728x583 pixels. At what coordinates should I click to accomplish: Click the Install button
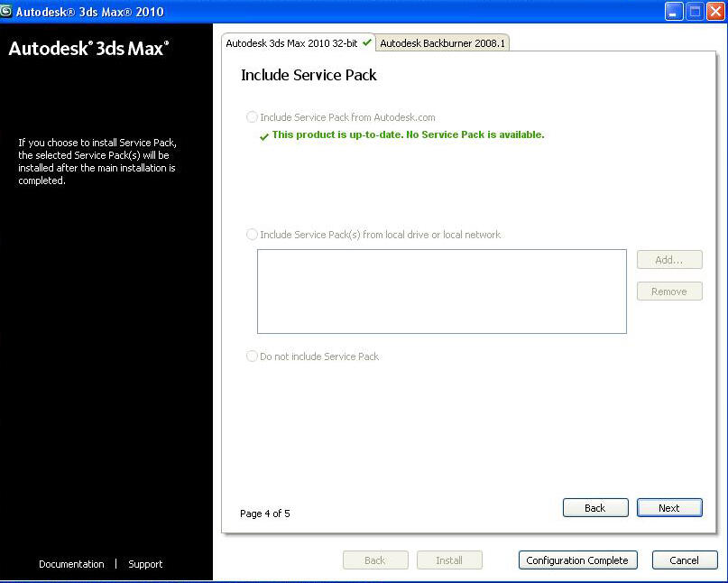tap(449, 560)
